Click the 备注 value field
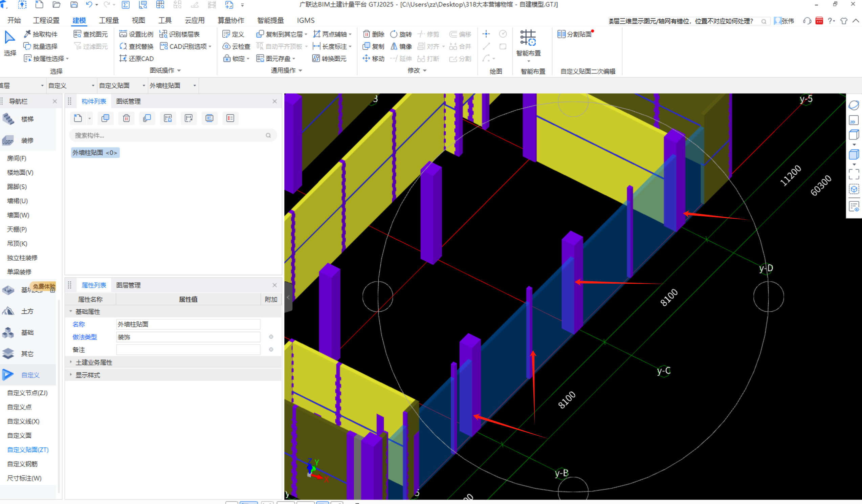 pyautogui.click(x=188, y=349)
